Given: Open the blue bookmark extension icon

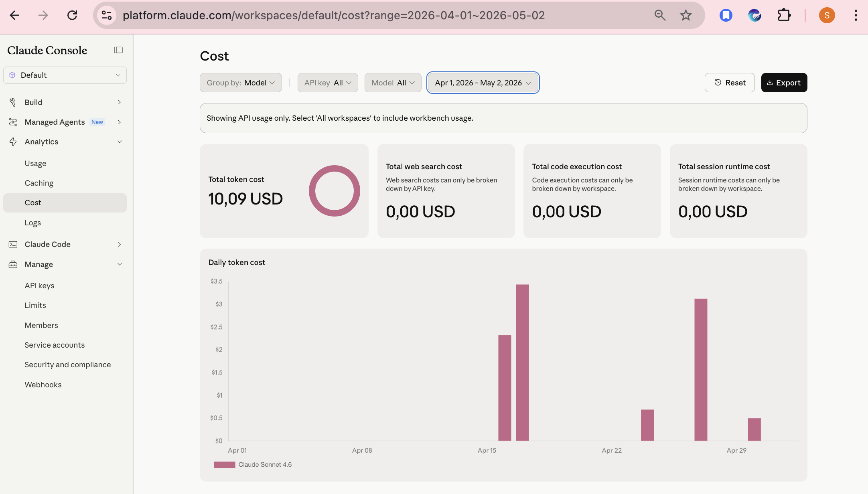Looking at the screenshot, I should [726, 15].
